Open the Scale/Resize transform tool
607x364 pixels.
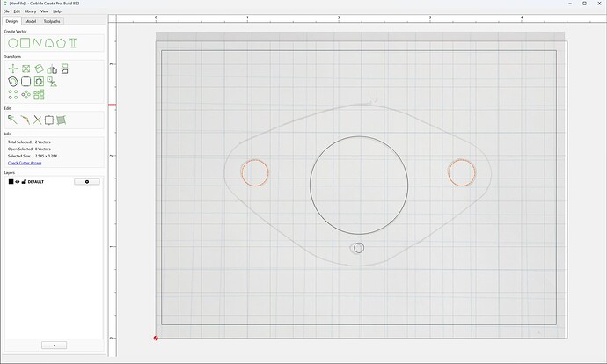click(26, 69)
